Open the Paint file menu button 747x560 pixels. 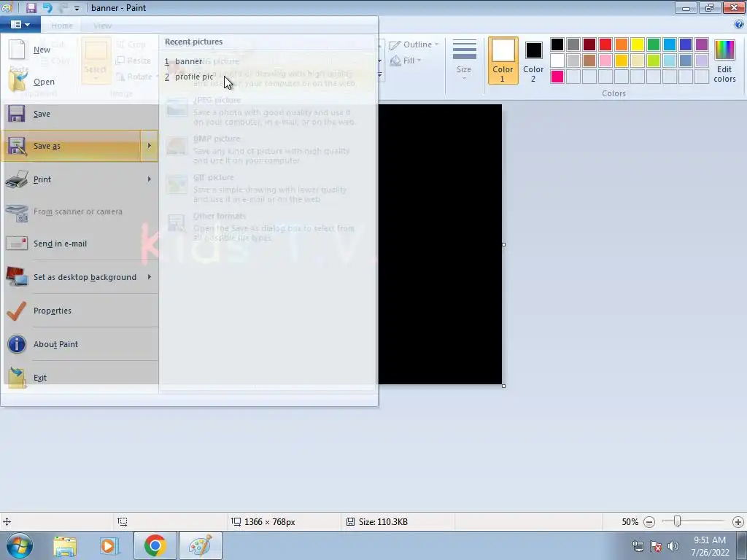coord(20,24)
